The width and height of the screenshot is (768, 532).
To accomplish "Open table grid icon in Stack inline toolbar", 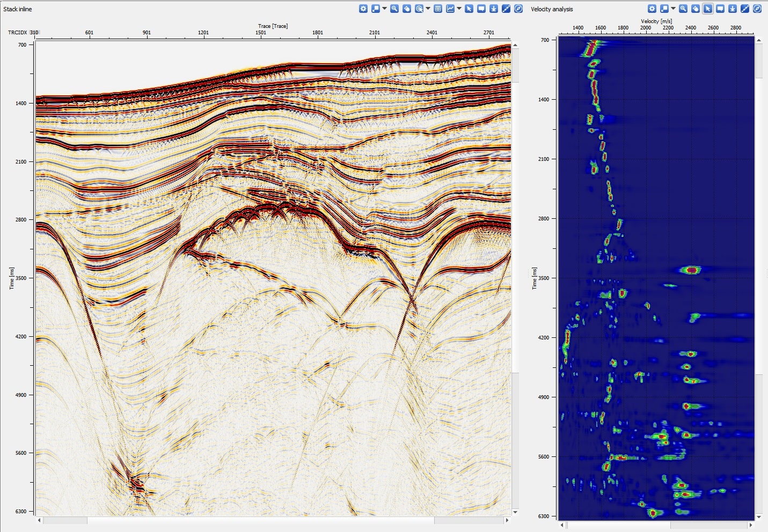I will pyautogui.click(x=438, y=9).
